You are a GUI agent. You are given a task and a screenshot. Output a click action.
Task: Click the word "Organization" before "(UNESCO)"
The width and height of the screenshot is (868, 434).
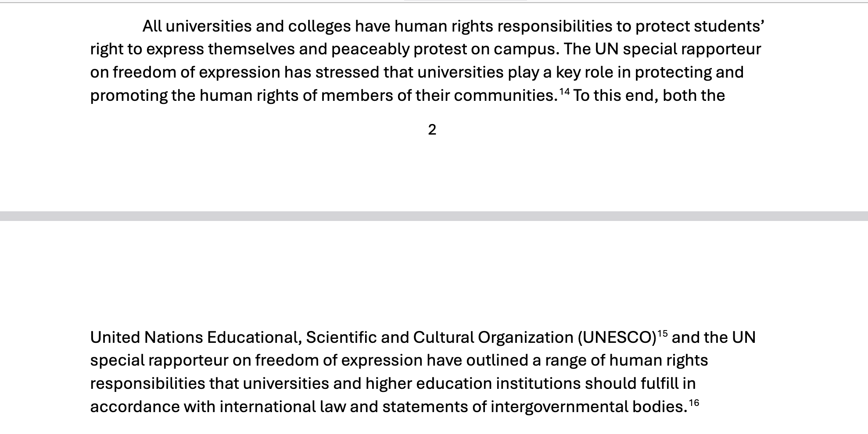tap(525, 338)
